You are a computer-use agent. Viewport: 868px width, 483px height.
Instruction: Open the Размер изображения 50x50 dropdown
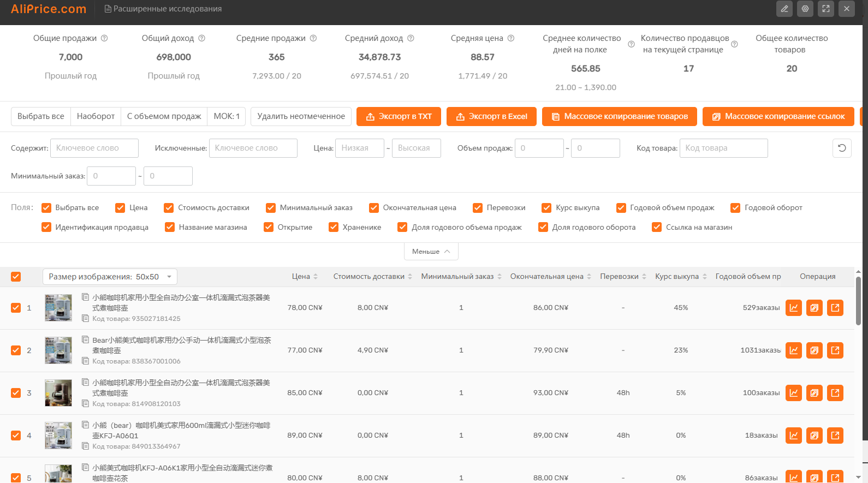click(x=110, y=277)
